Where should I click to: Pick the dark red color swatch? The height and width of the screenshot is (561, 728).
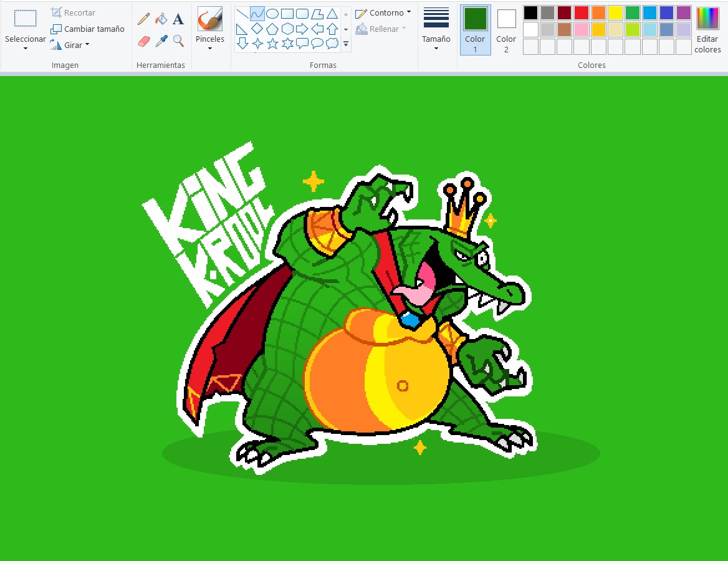coord(565,12)
